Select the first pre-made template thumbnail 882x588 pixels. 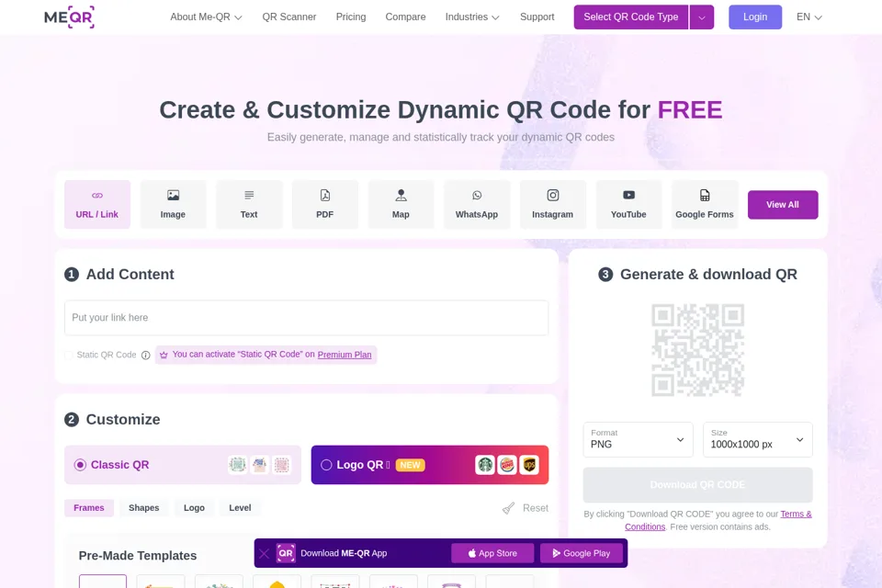coord(103,582)
